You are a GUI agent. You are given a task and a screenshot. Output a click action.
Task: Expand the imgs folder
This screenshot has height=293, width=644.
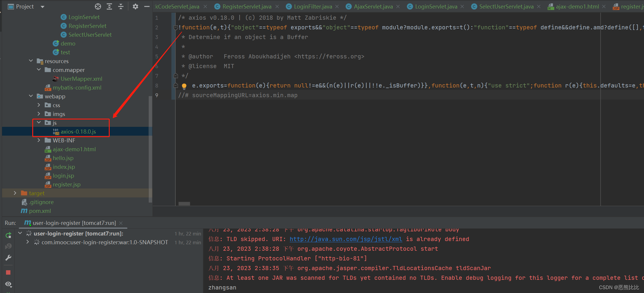(x=39, y=114)
